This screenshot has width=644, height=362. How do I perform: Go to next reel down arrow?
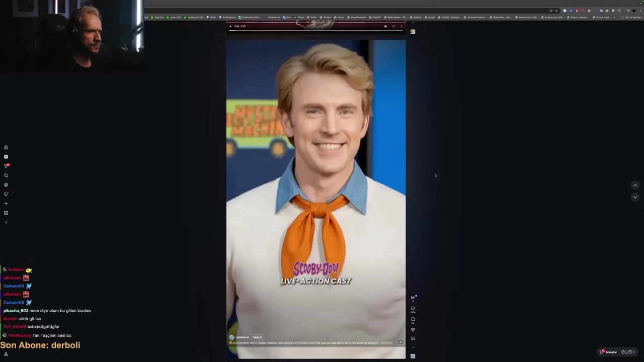pyautogui.click(x=635, y=197)
